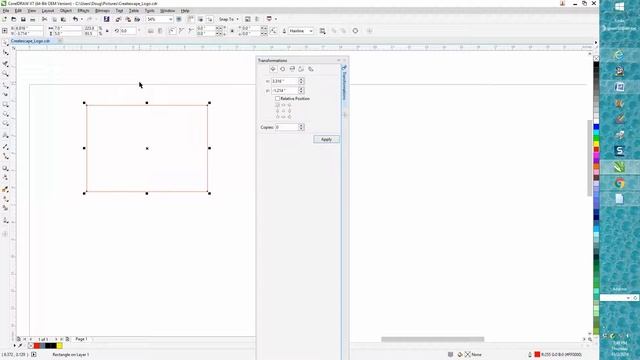Open the Object menu
The width and height of the screenshot is (640, 360).
pyautogui.click(x=66, y=11)
